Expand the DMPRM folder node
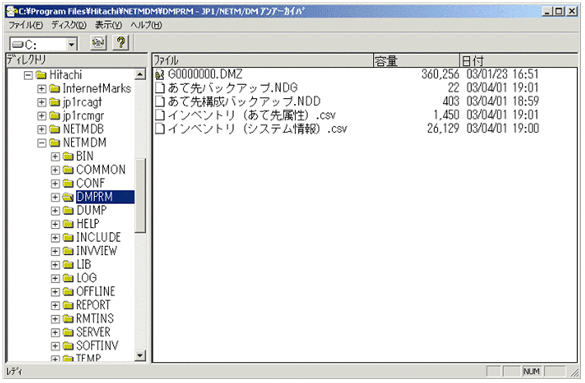Viewport: 585px width, 383px height. 55,197
